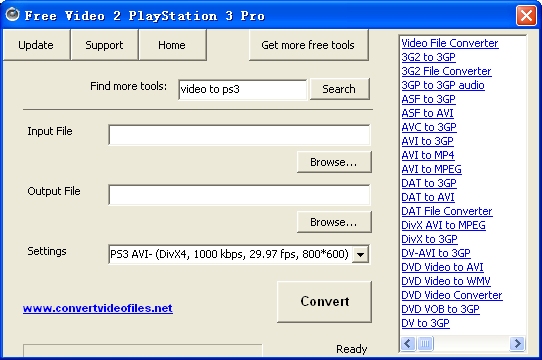Open the DAT to 3GP link
The width and height of the screenshot is (542, 360).
(429, 183)
